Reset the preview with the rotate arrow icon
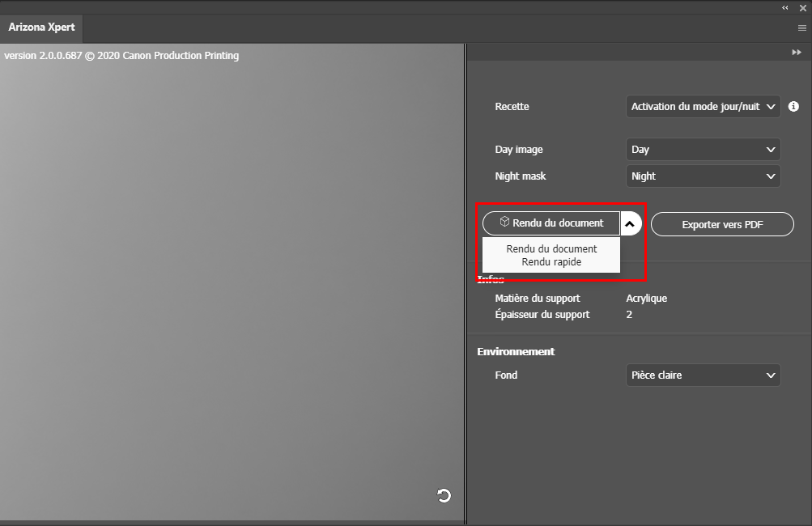This screenshot has width=812, height=526. (x=444, y=495)
